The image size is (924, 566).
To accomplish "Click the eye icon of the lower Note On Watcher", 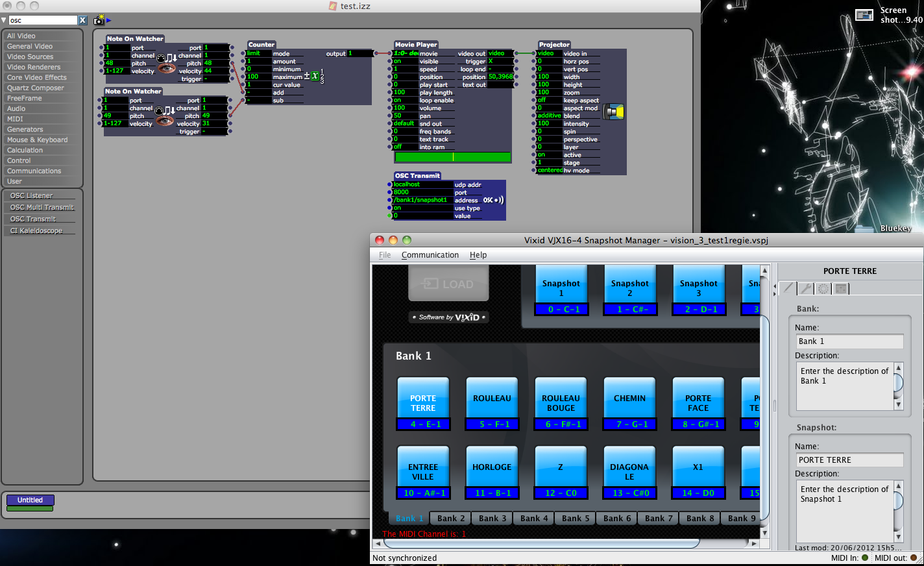I will tap(165, 121).
